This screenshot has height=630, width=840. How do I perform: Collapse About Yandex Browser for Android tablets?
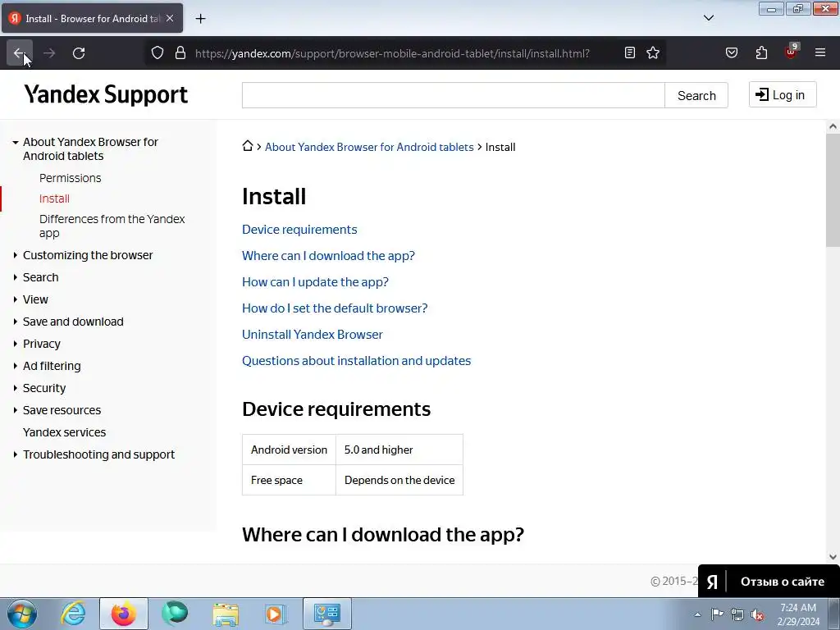coord(16,143)
